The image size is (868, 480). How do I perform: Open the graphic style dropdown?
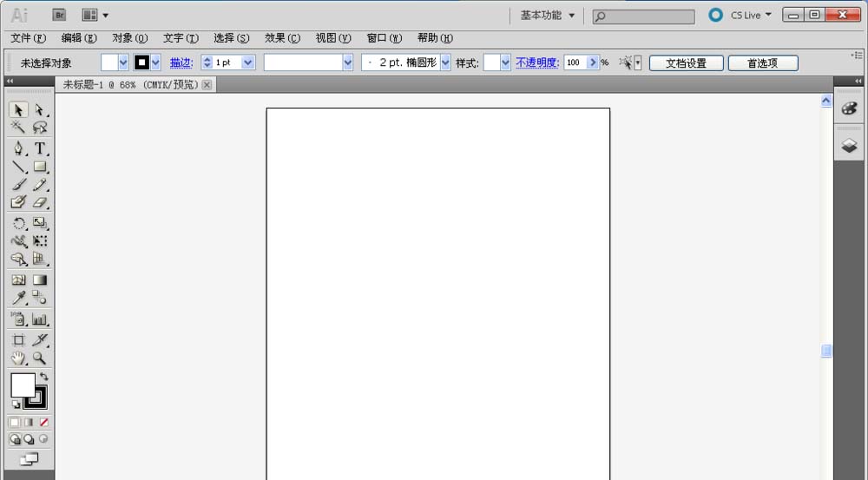[505, 62]
